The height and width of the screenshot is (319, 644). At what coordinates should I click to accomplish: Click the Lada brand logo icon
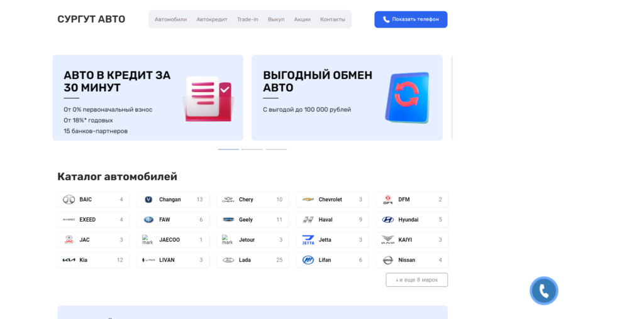[228, 260]
